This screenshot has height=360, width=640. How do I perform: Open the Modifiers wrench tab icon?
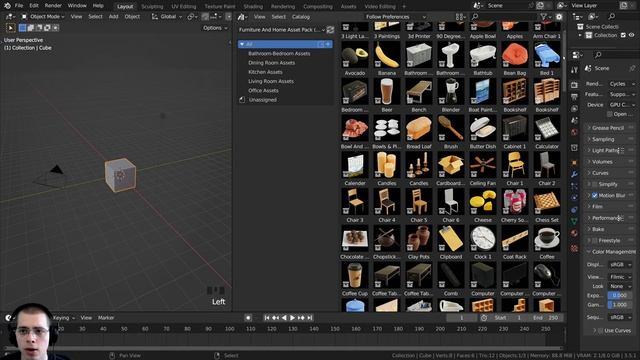574,174
